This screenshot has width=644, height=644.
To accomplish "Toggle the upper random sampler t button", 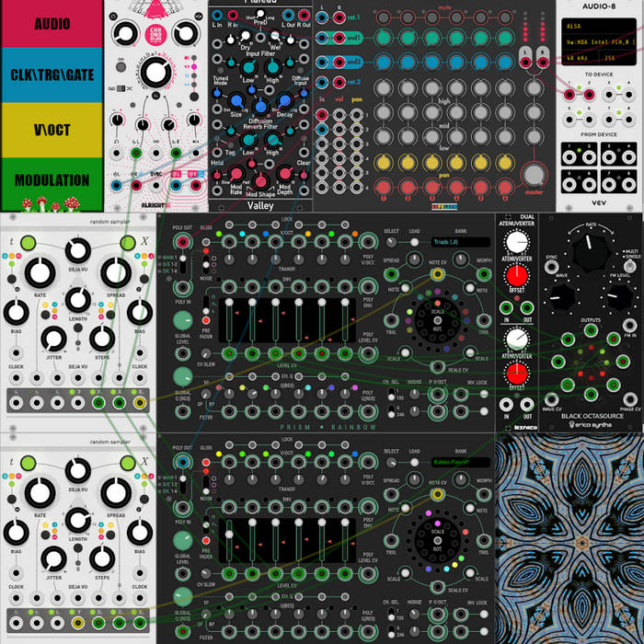I will 29,243.
